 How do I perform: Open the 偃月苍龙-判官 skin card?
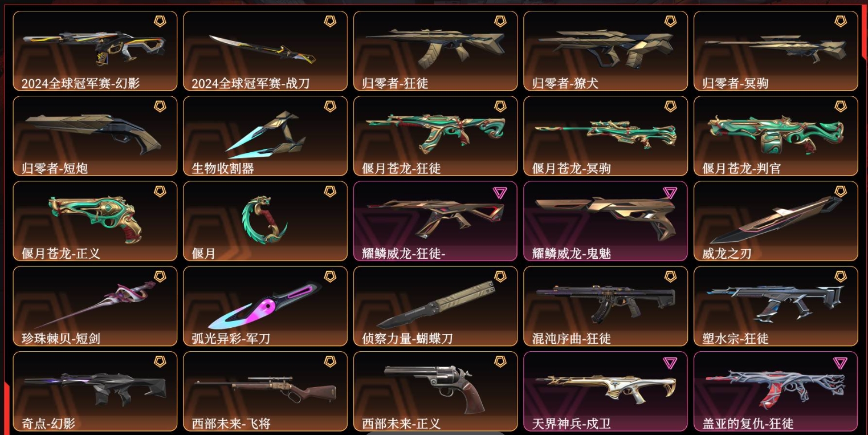tap(776, 136)
